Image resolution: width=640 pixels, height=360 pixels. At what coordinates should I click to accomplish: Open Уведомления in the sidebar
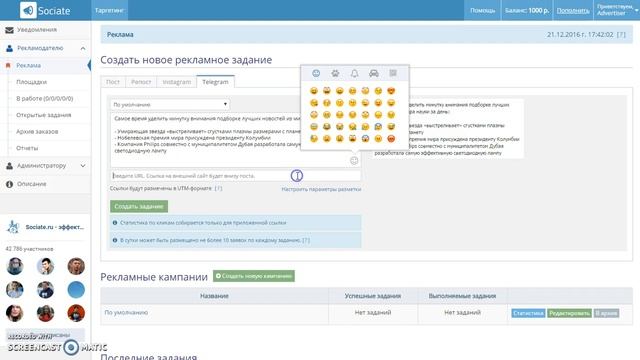click(37, 30)
